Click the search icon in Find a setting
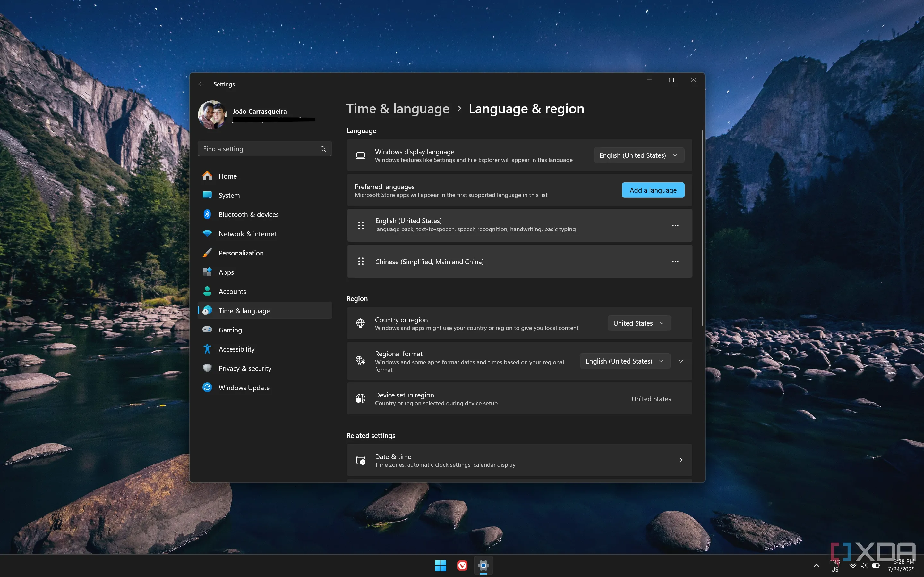Screen dimensions: 924x577 (323, 149)
